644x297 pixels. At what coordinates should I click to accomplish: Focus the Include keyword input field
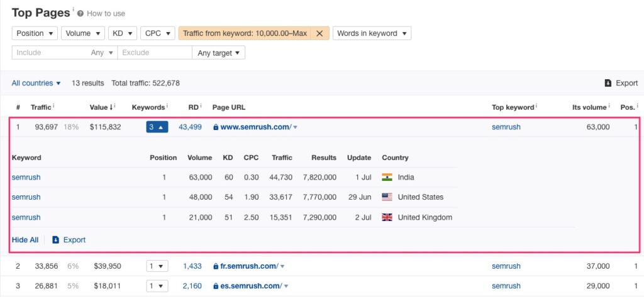[49, 53]
